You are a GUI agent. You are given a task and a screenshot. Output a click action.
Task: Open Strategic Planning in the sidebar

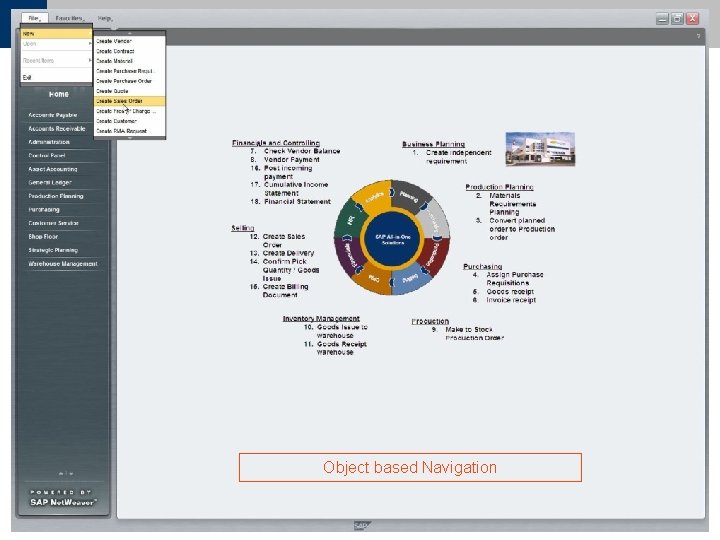tap(53, 250)
